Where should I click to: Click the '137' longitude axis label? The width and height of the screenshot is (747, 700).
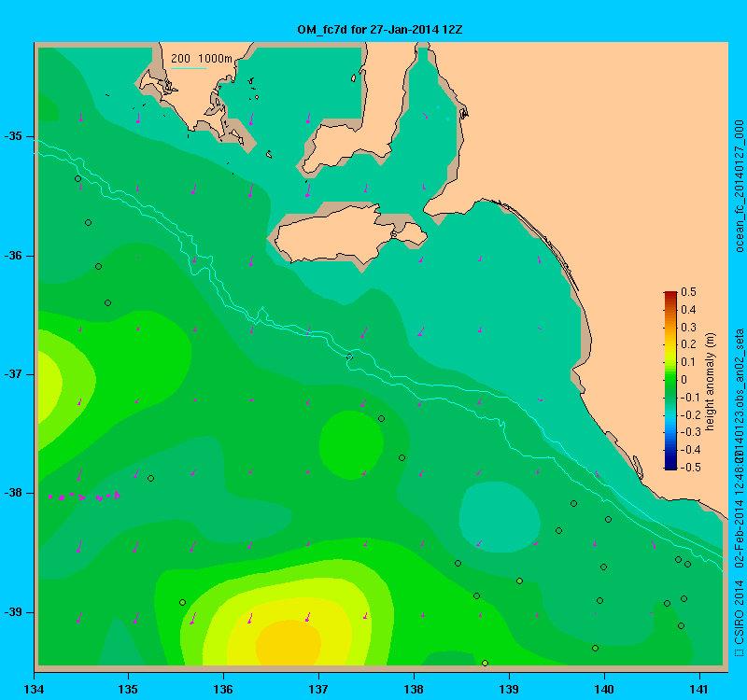(318, 689)
